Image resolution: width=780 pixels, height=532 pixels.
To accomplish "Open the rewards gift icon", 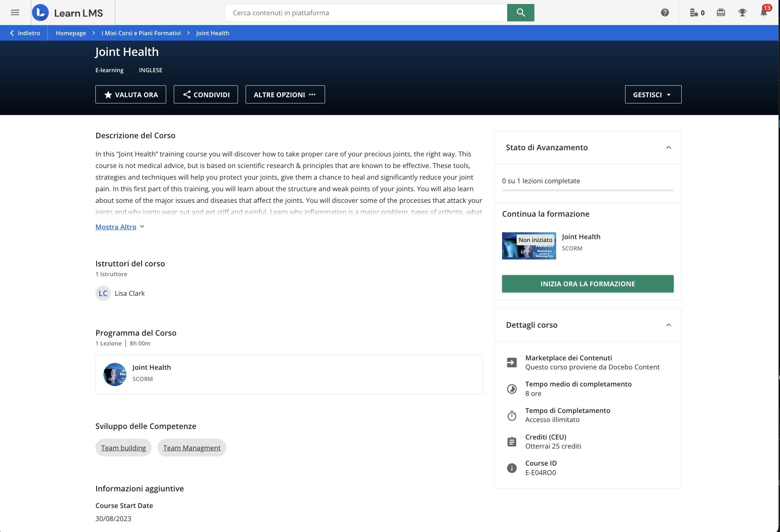I will [721, 13].
